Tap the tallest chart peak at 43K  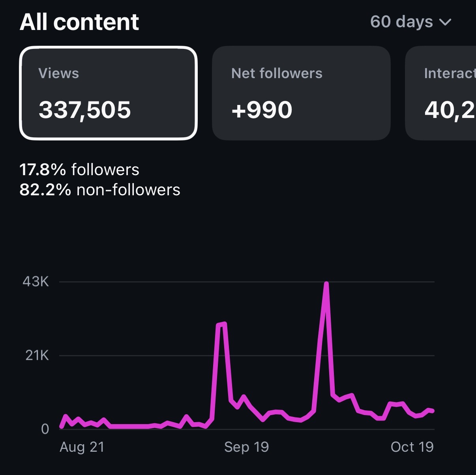(326, 284)
